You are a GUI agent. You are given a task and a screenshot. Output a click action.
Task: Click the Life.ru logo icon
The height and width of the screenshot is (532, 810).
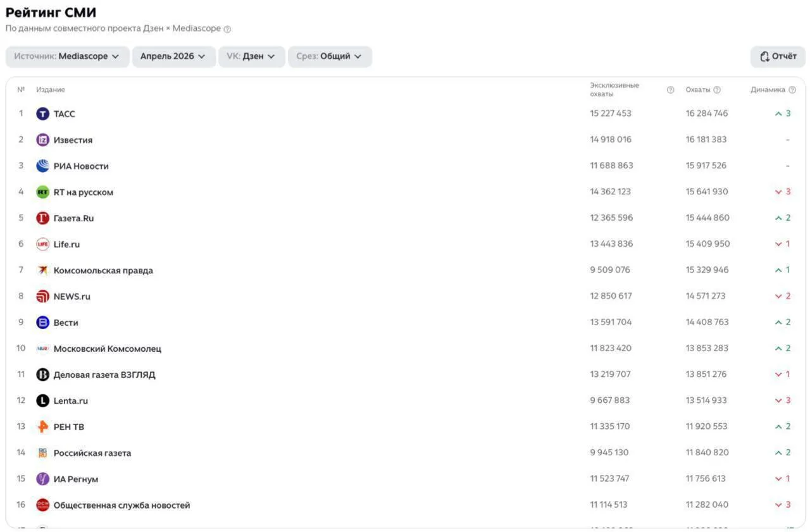(42, 244)
